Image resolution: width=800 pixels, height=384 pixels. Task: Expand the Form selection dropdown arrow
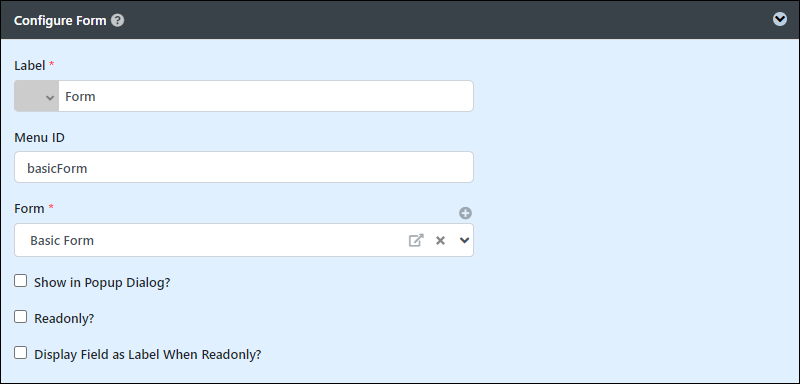pos(464,240)
